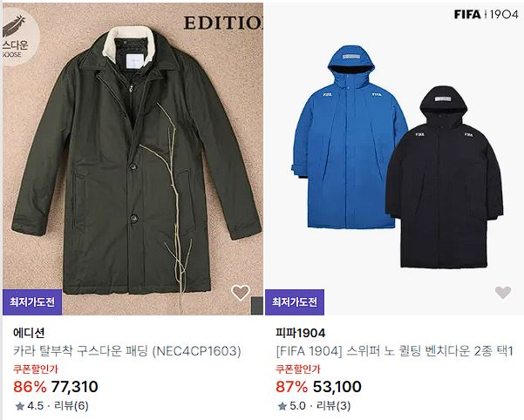View 리뷰(6) for the 에디션 coat
This screenshot has height=420, width=524.
(x=71, y=406)
